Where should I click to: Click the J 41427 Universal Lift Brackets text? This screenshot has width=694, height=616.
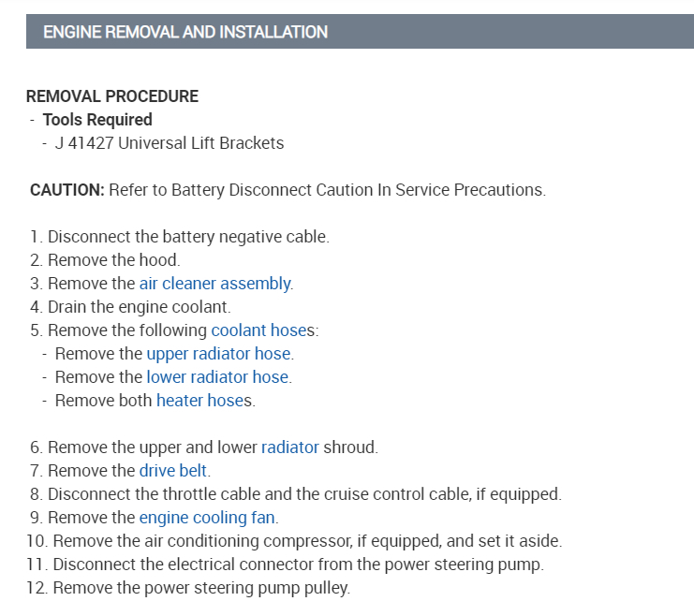coord(170,143)
